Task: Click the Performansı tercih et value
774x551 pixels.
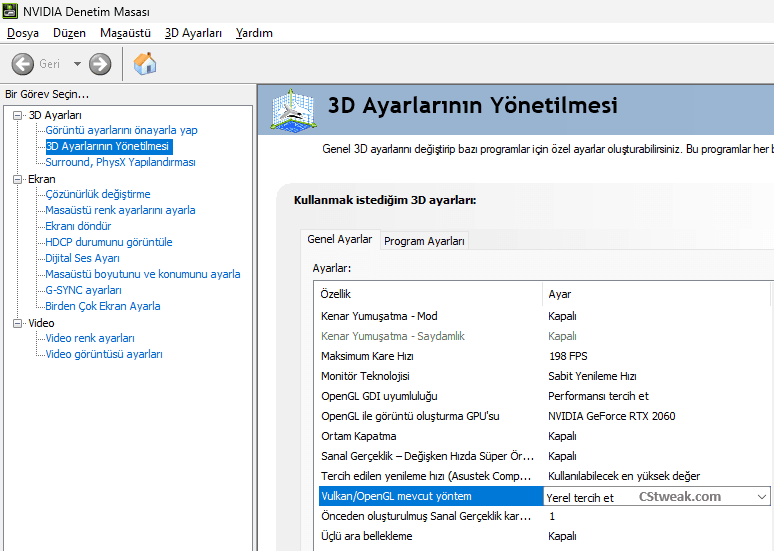Action: tap(598, 396)
